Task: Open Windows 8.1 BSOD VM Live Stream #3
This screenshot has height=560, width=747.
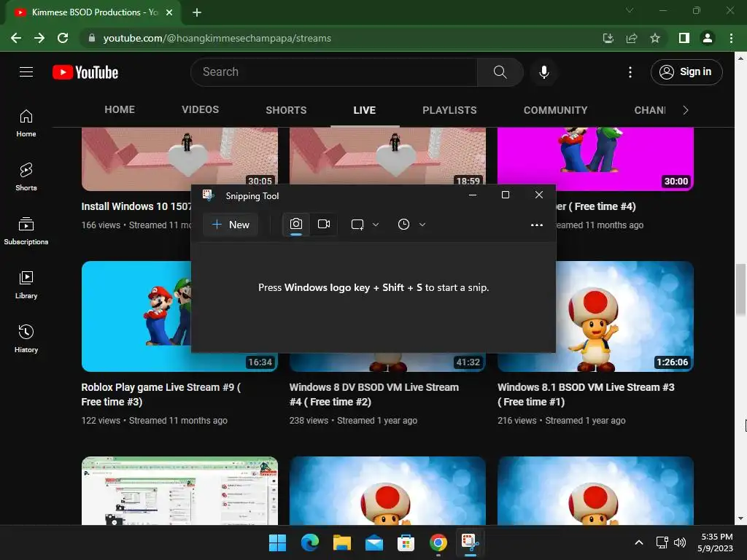Action: (586, 394)
